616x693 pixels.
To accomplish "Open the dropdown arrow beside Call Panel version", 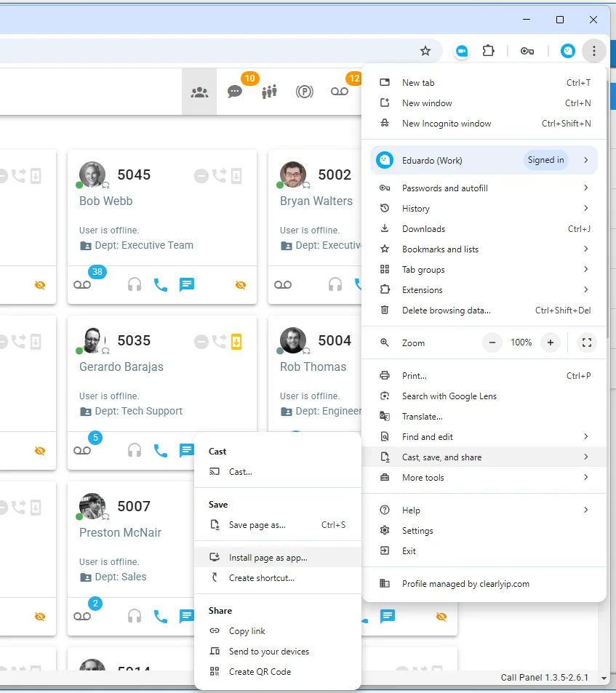I will (x=604, y=678).
